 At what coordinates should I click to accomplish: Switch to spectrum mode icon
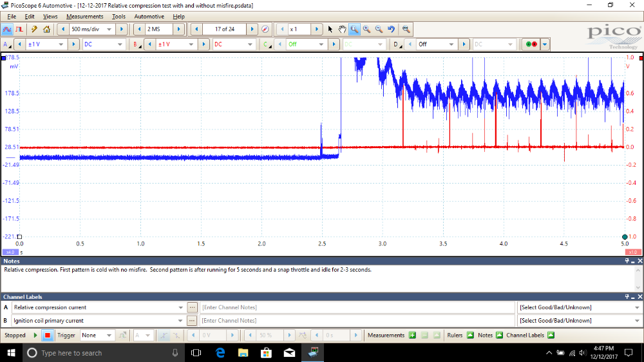click(19, 29)
